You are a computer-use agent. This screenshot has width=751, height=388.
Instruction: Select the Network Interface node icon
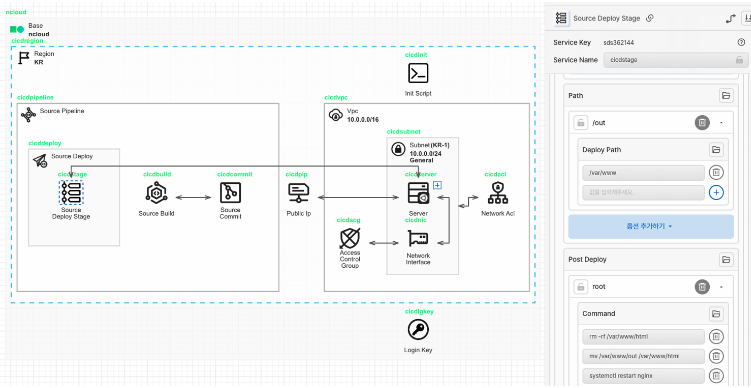(418, 239)
